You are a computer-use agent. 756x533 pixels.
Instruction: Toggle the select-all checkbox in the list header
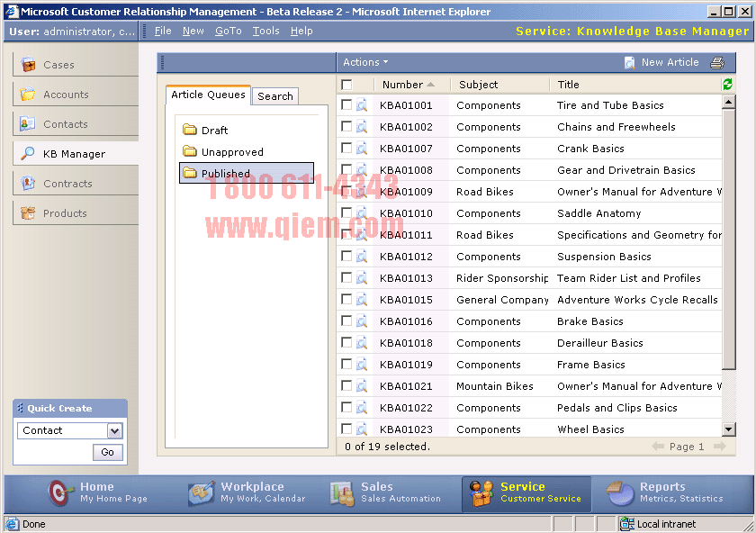pos(346,85)
